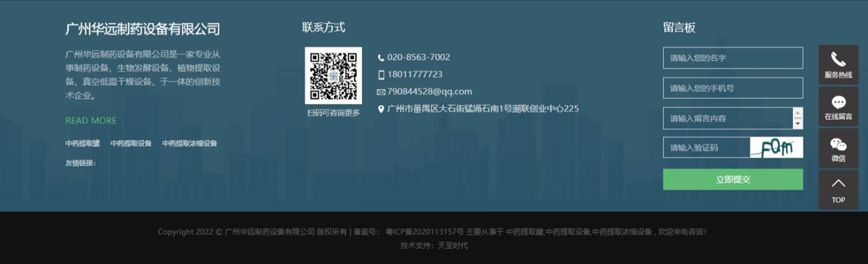Click the 联系方式 heading
Viewport: 868px width, 264px height.
tap(323, 28)
